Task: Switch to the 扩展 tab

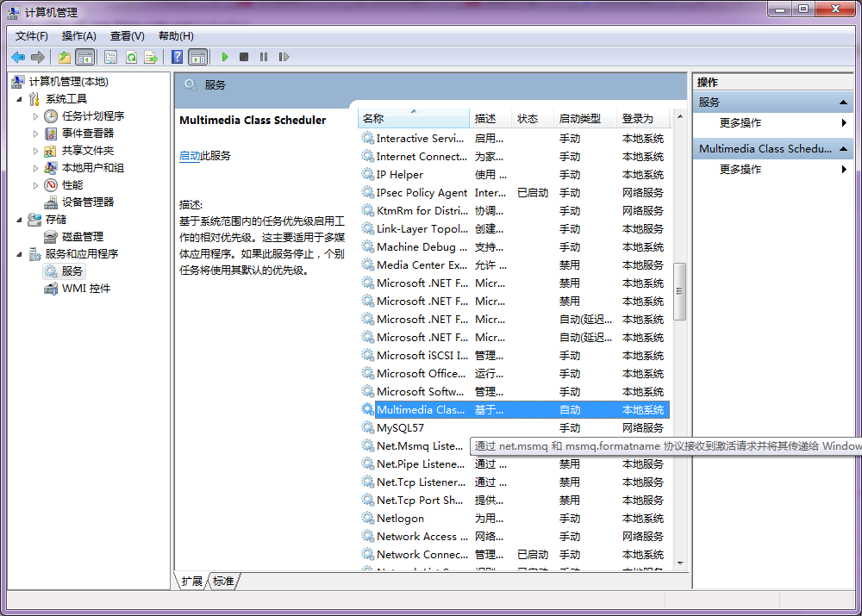Action: click(x=192, y=581)
